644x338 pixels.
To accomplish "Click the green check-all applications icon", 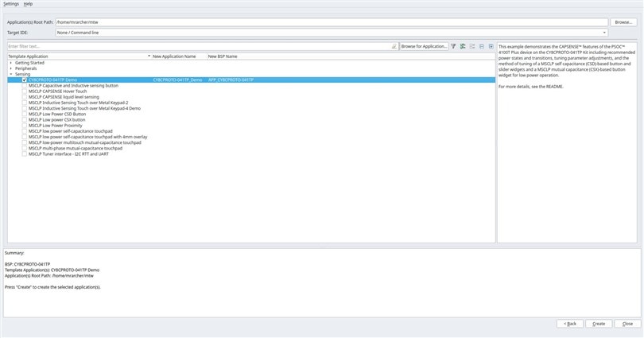I will point(463,46).
